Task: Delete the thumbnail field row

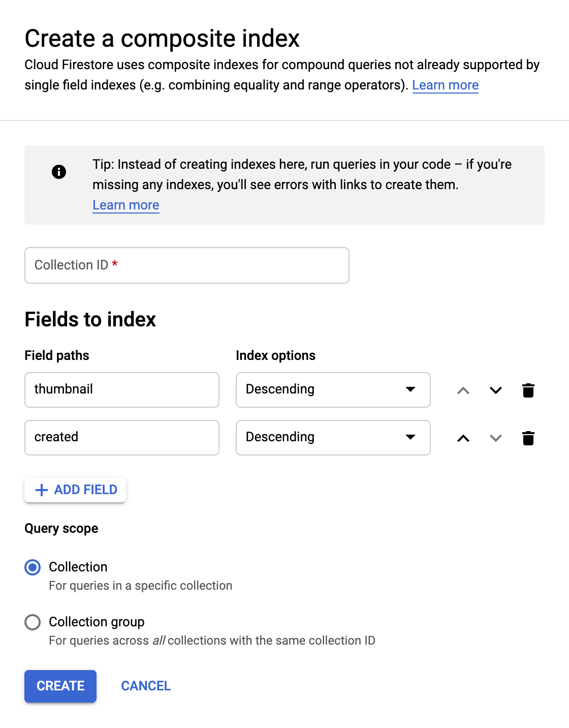Action: pyautogui.click(x=528, y=390)
